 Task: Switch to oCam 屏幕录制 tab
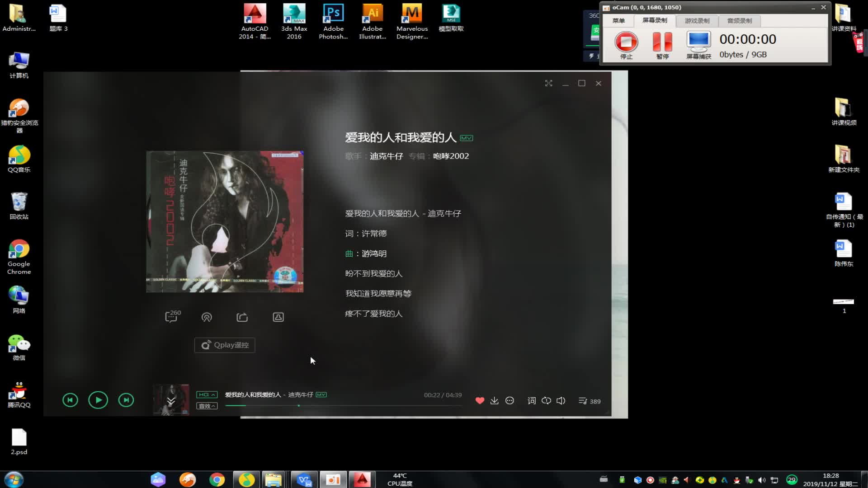(655, 20)
